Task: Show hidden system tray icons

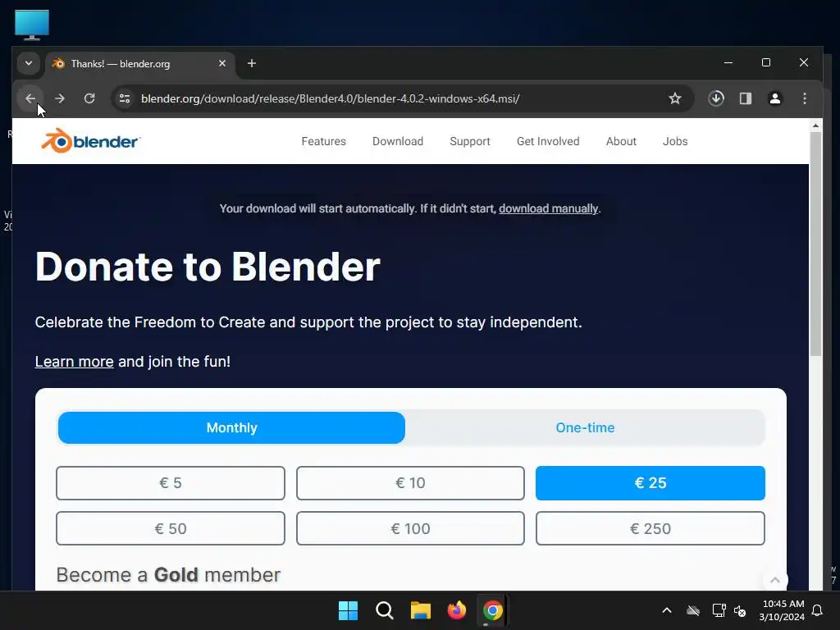Action: (x=667, y=610)
